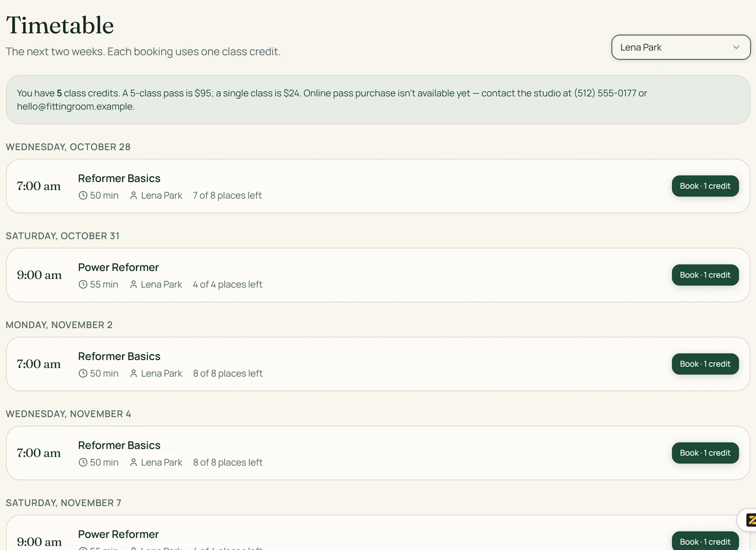The height and width of the screenshot is (550, 756).
Task: Book Reformer Basics on Monday, November 2
Action: pos(705,364)
